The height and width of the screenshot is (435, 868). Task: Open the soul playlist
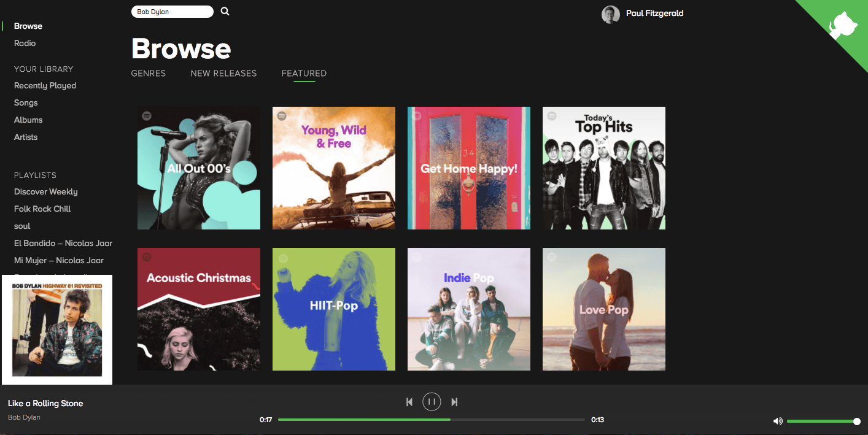pyautogui.click(x=22, y=226)
